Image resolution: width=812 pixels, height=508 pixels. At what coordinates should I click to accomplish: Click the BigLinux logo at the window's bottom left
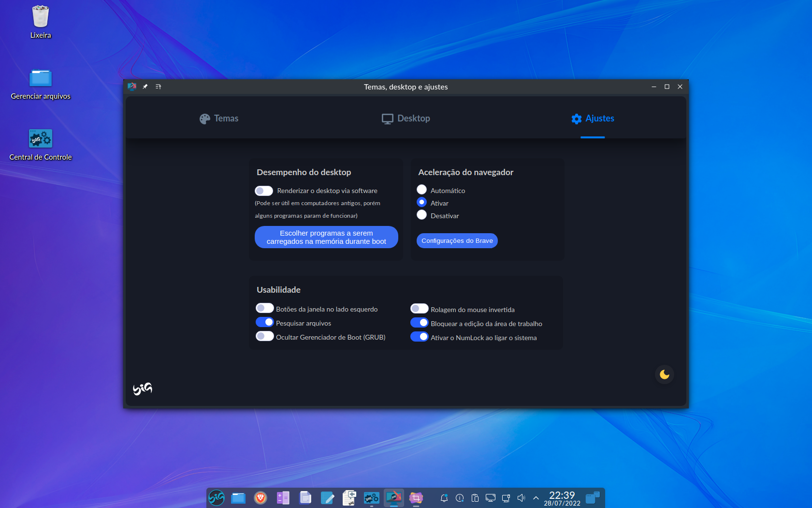(143, 388)
